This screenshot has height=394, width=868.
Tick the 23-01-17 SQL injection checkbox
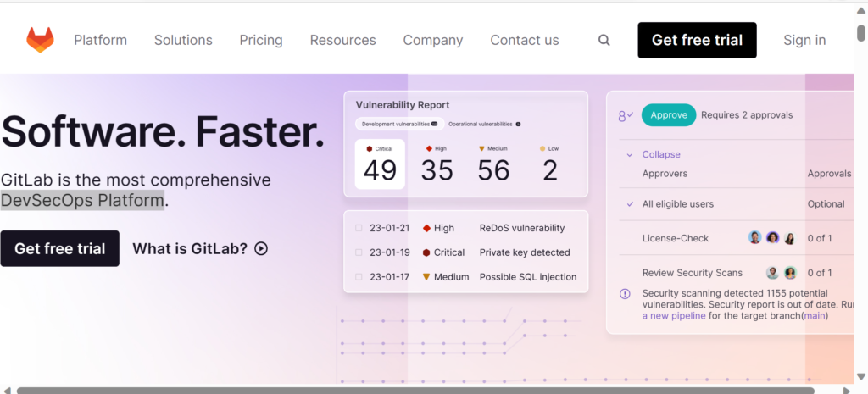click(359, 277)
